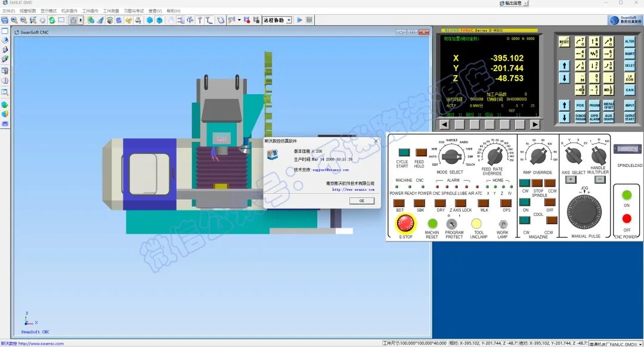Screen dimensions: 644x347
Task: Click the MANUAL PULSE handwheel
Action: [585, 213]
